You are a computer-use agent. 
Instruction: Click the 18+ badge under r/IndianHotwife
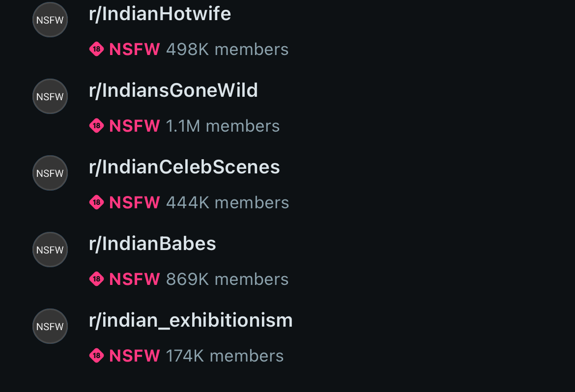[x=97, y=49]
